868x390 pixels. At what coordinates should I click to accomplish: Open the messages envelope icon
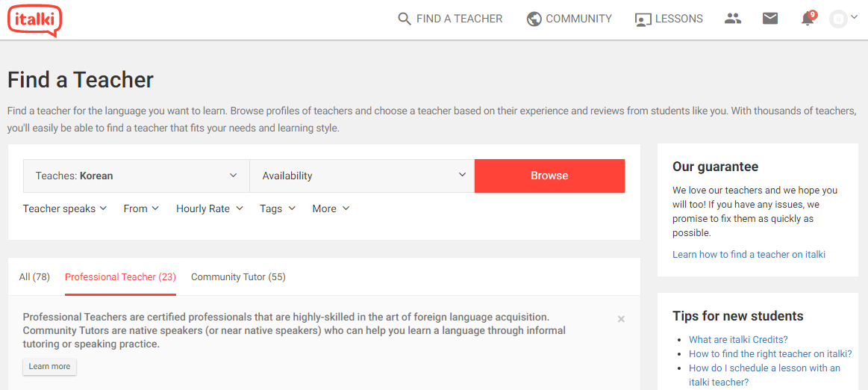pyautogui.click(x=770, y=19)
